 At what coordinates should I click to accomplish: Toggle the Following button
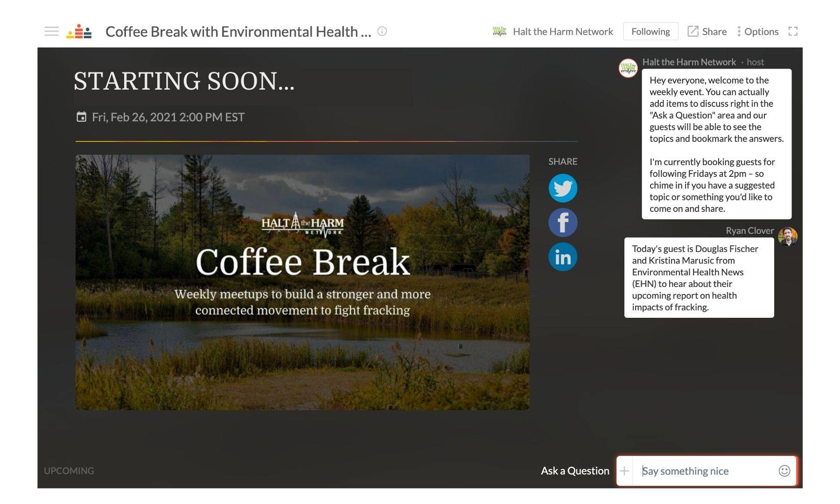tap(651, 31)
